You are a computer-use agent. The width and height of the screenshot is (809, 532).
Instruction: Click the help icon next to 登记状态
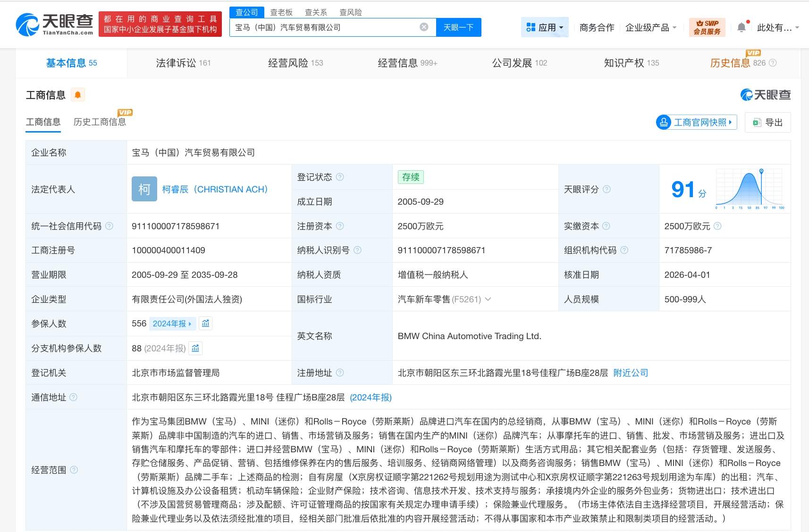(x=340, y=177)
